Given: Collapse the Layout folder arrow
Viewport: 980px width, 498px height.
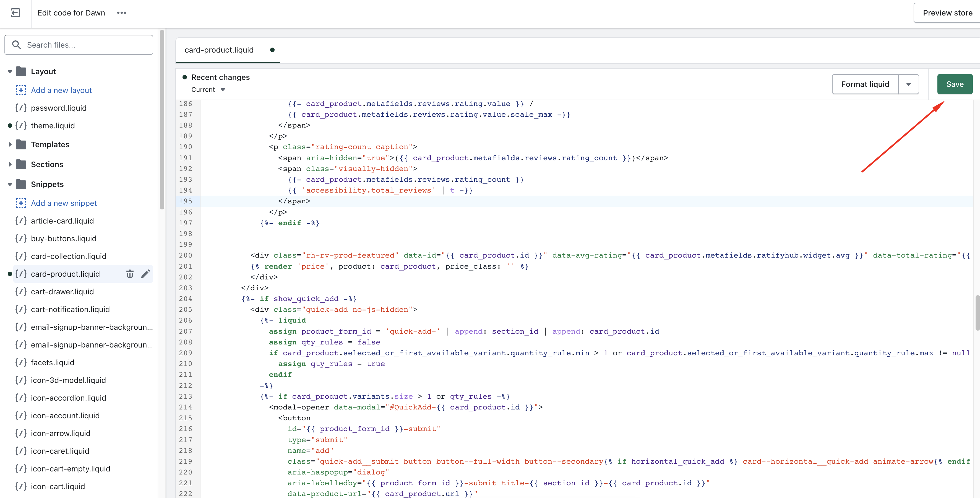Looking at the screenshot, I should (10, 72).
